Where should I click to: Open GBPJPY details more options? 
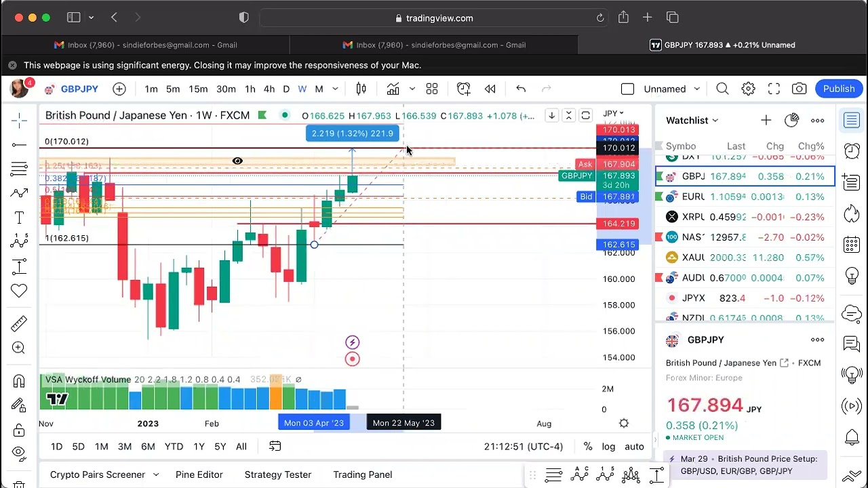pyautogui.click(x=817, y=340)
